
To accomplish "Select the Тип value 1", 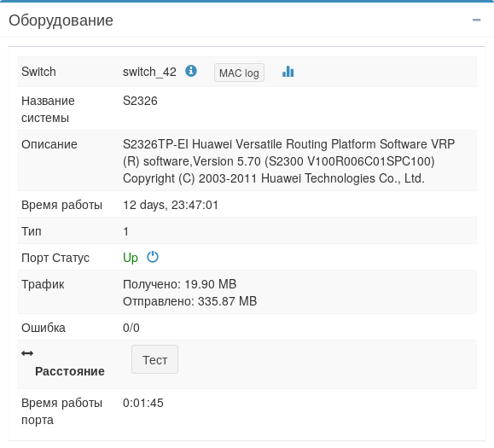I will point(125,231).
